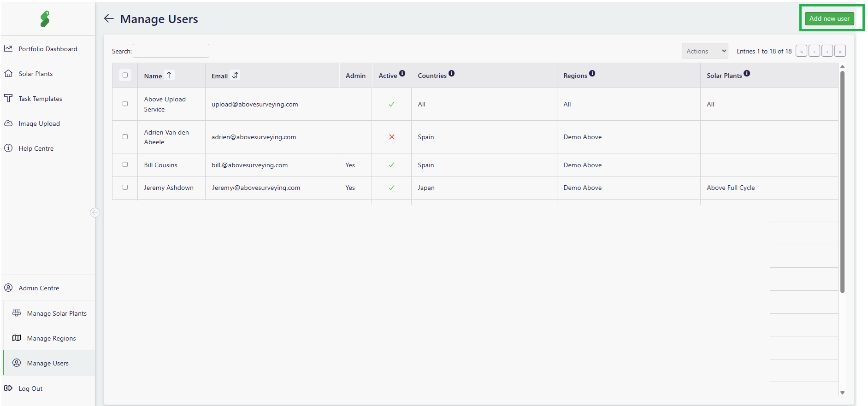Sort by Name using the arrow icon
868x406 pixels.
click(x=169, y=75)
